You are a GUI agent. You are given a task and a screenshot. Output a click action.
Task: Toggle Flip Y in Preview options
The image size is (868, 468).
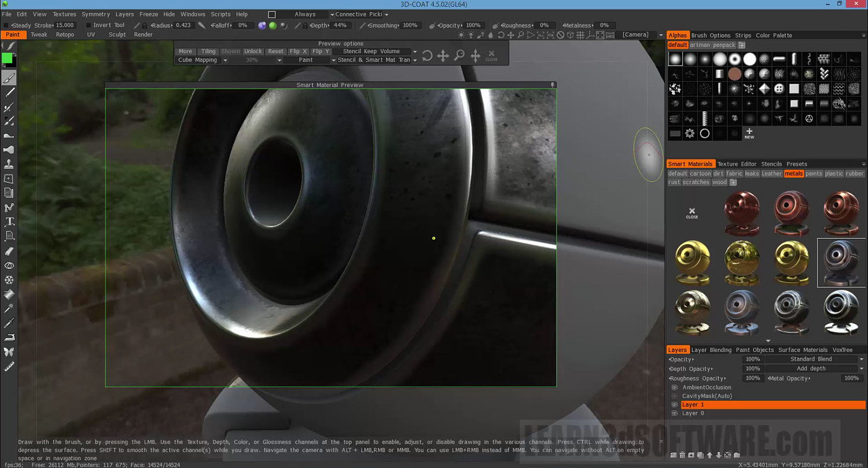320,51
